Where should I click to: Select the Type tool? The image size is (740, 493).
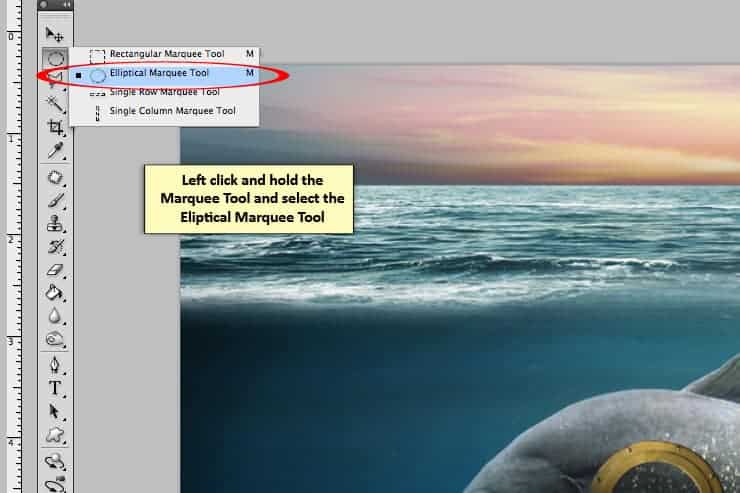(x=55, y=388)
